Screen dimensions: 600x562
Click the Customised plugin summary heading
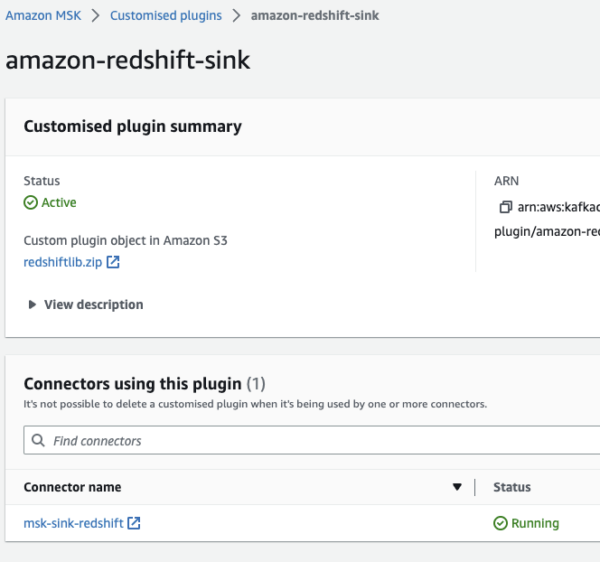click(132, 126)
